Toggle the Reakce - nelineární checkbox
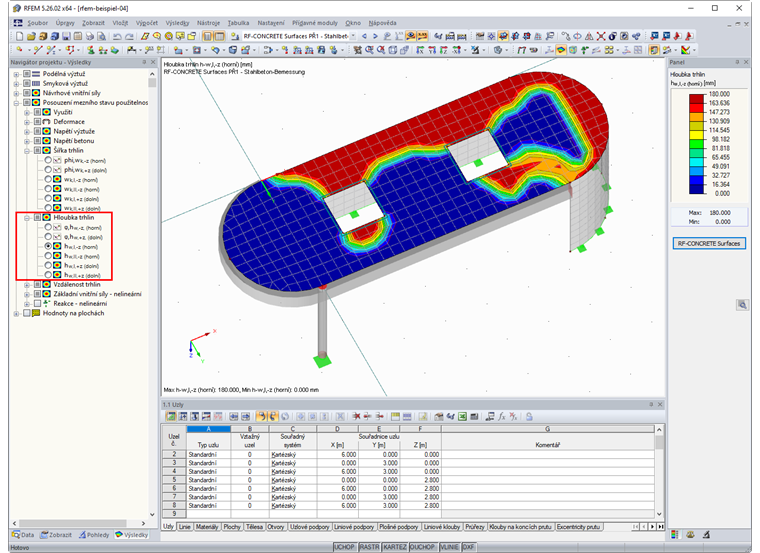The width and height of the screenshot is (760, 553). tap(37, 303)
